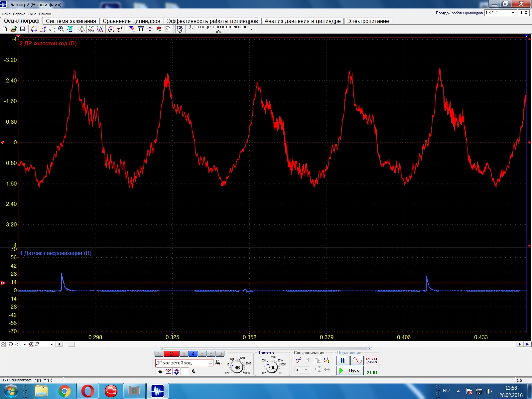The image size is (532, 399).
Task: Click the pause button in Управление
Action: (342, 360)
